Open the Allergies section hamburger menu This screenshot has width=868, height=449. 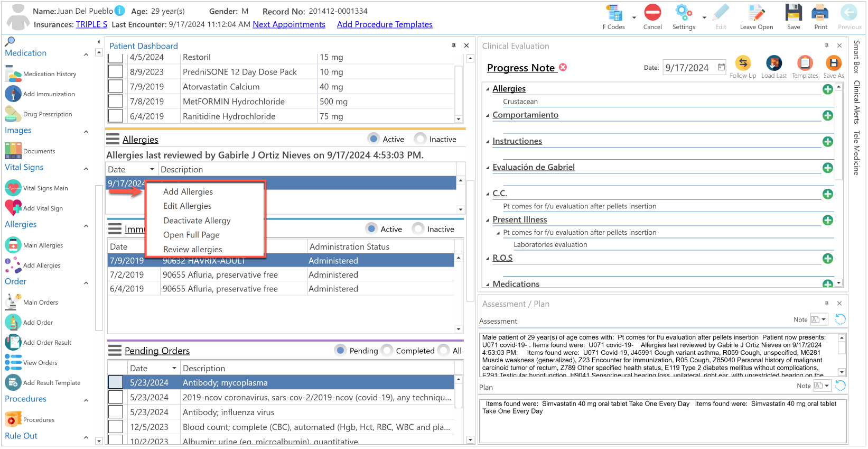click(113, 139)
